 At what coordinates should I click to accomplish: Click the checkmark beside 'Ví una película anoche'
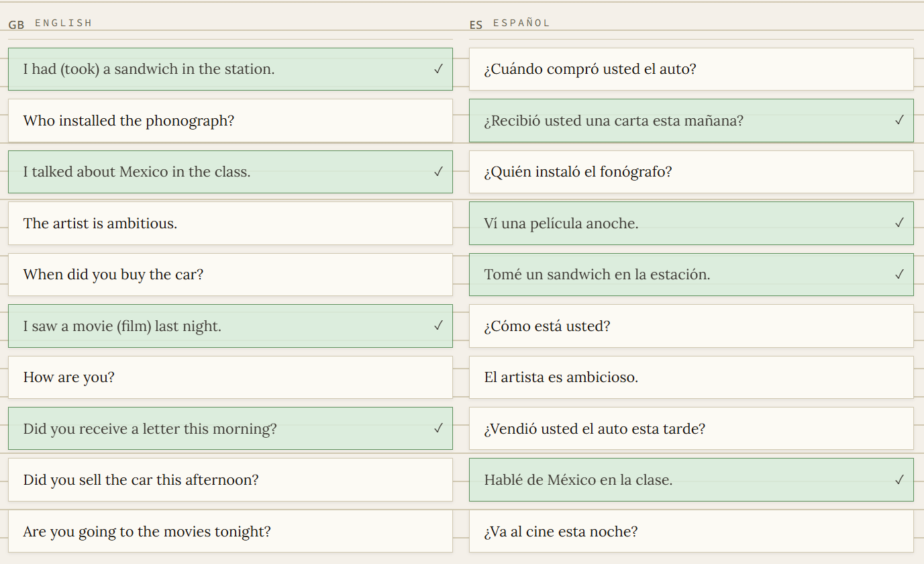coord(900,223)
